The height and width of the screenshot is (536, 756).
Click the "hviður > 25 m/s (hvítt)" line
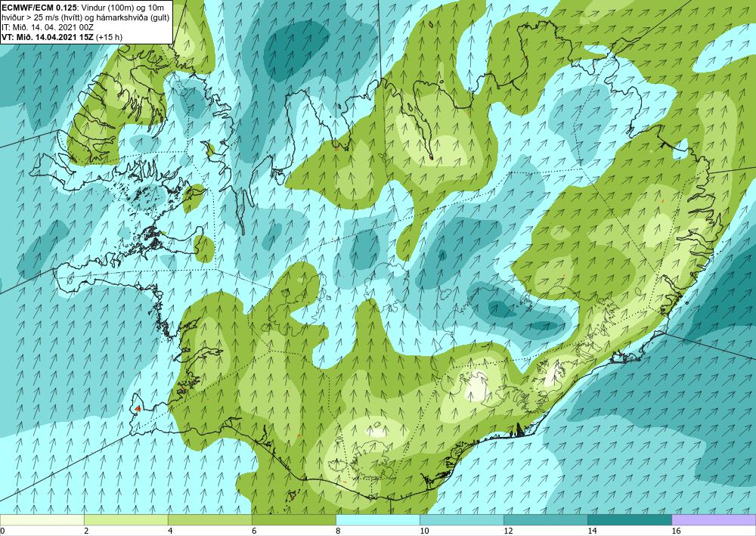42,17
